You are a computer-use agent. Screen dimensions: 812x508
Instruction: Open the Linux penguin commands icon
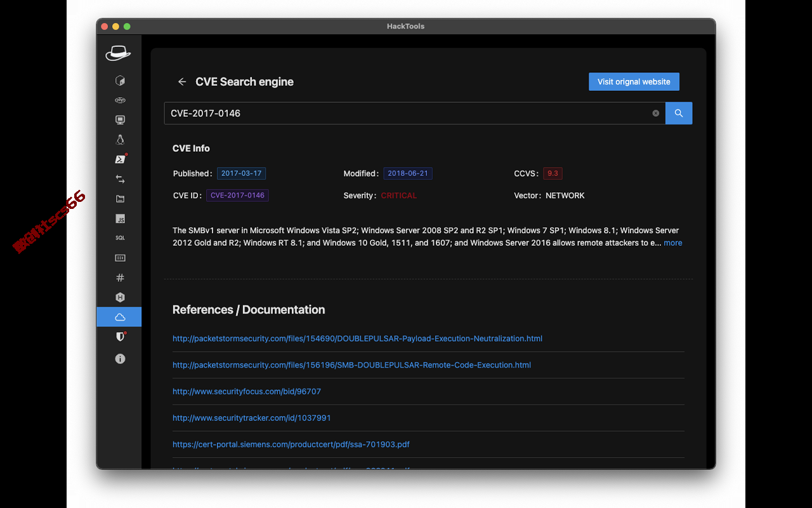coord(120,140)
